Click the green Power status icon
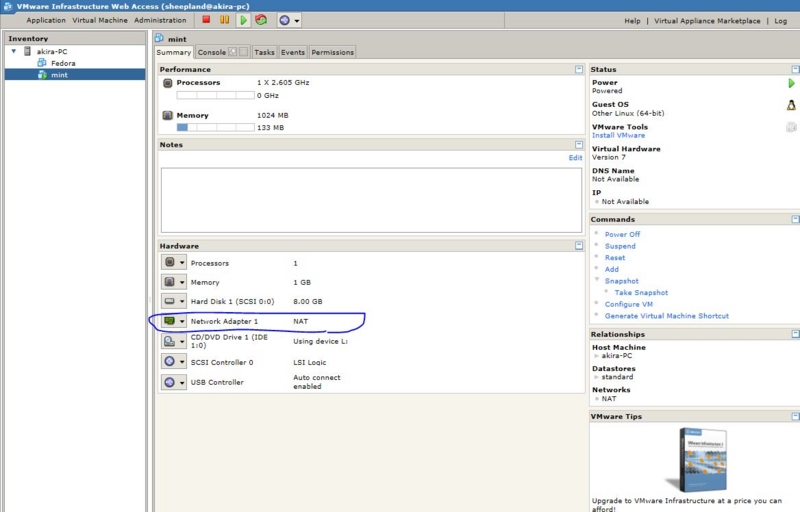 tap(791, 83)
